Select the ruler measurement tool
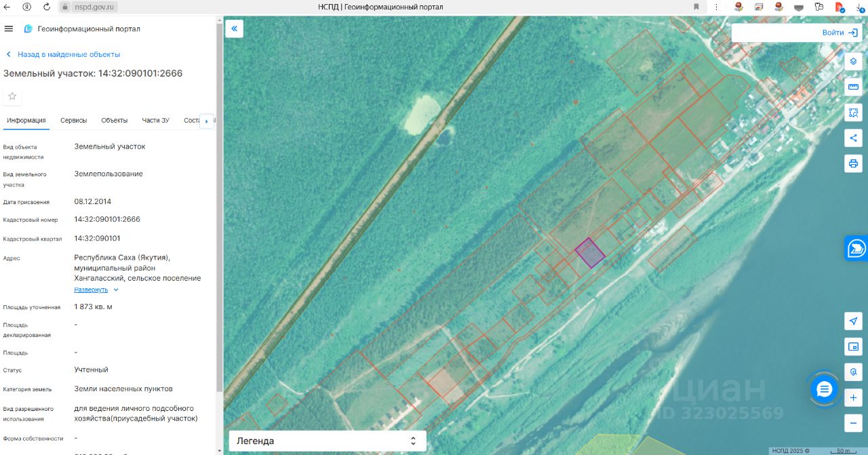This screenshot has height=455, width=868. [853, 87]
